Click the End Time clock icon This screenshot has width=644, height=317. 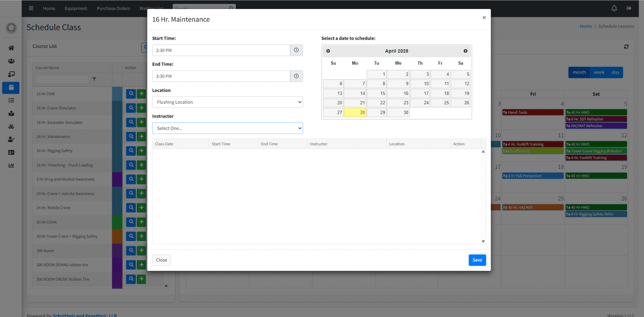click(x=296, y=76)
